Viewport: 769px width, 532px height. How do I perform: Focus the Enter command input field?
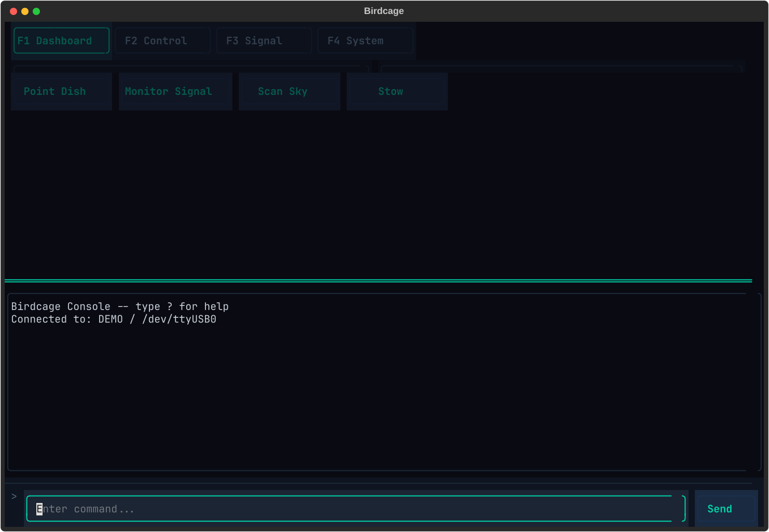(x=356, y=509)
